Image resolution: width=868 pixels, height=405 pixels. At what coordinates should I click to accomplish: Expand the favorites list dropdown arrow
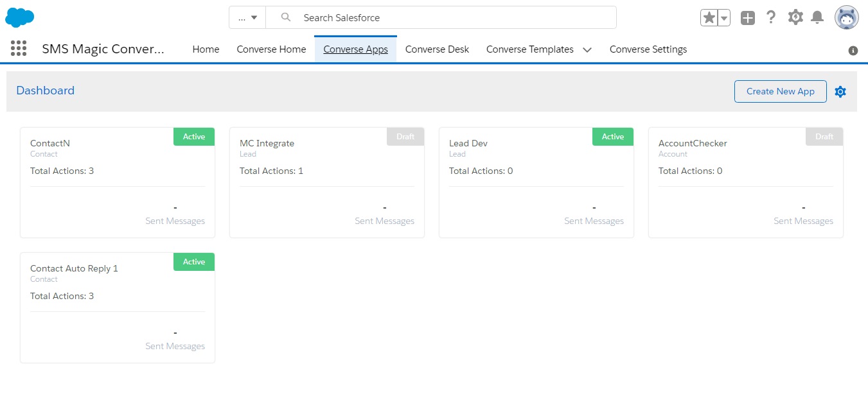[724, 18]
